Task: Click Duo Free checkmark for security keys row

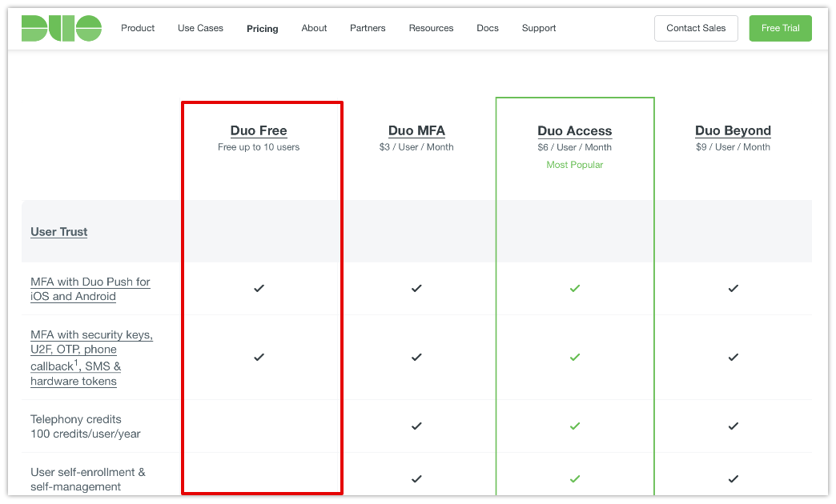Action: [259, 357]
